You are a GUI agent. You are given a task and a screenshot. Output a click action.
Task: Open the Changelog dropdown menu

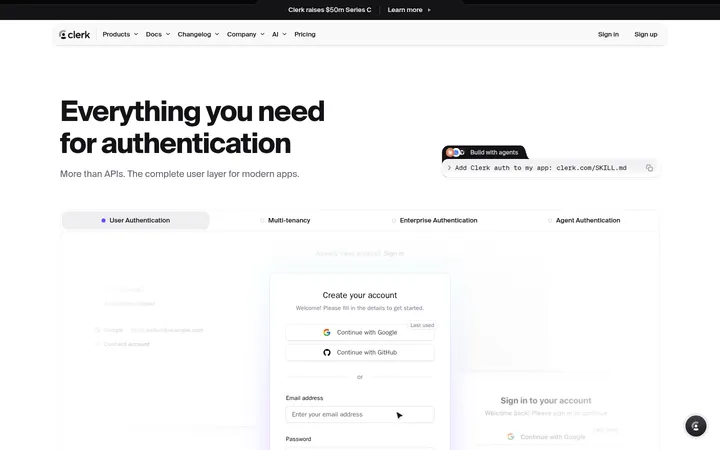pos(198,34)
